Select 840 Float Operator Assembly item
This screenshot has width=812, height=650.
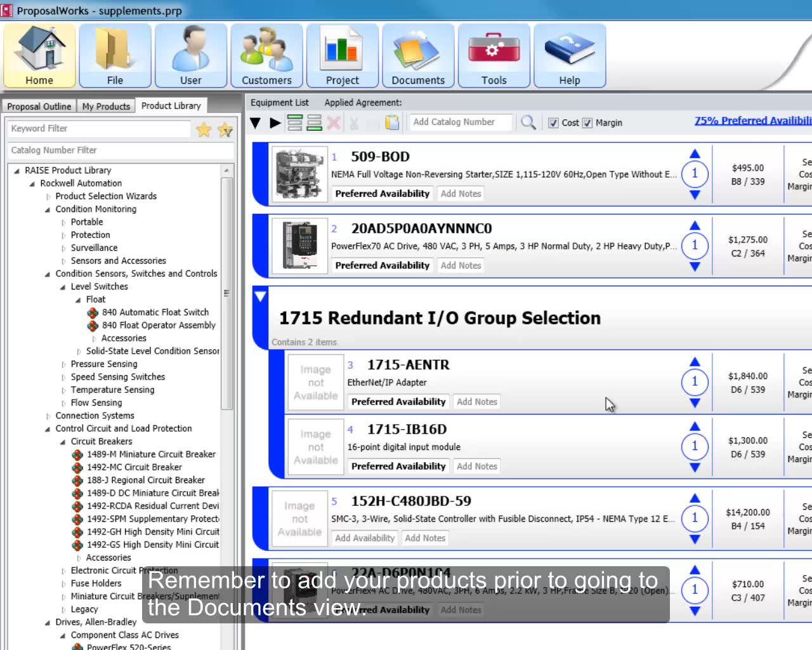[x=159, y=325]
